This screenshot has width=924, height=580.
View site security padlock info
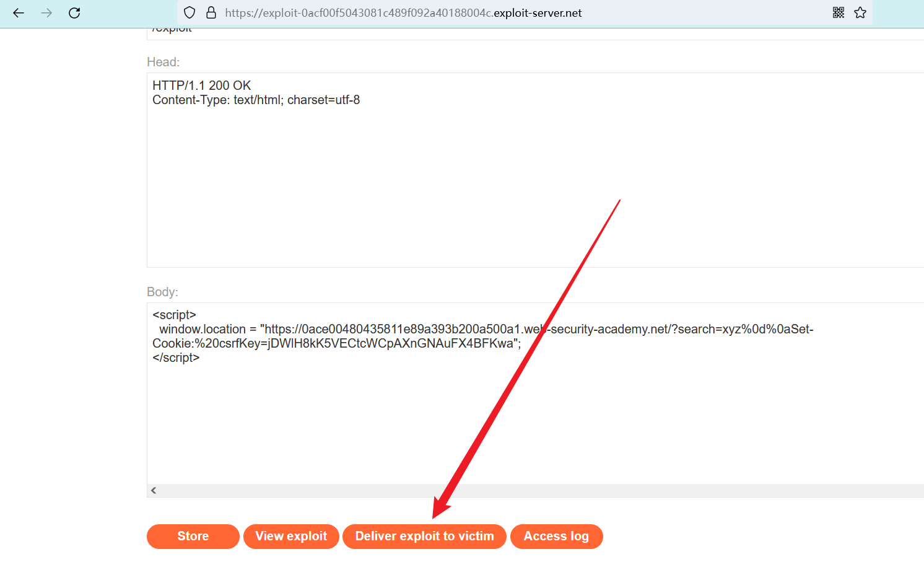click(x=211, y=13)
